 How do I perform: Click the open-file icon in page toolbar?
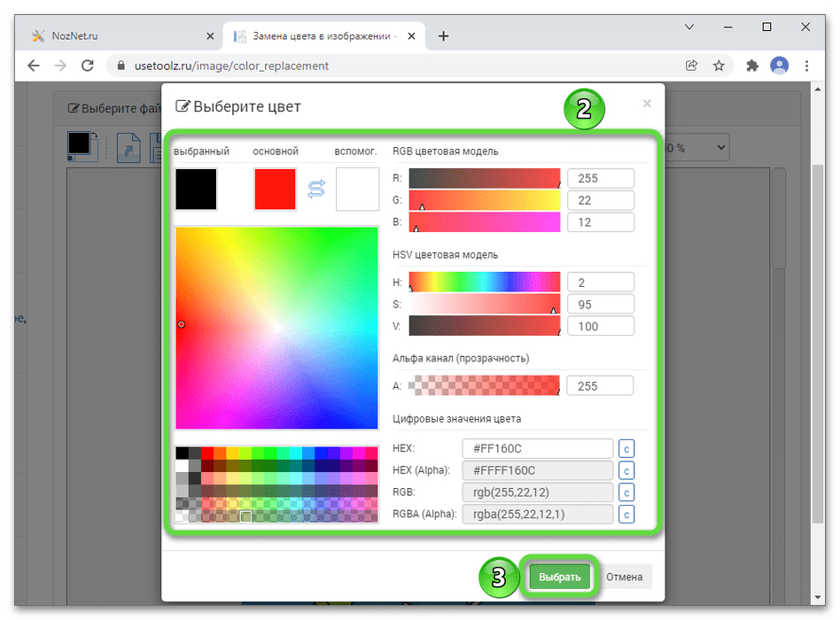pos(128,148)
